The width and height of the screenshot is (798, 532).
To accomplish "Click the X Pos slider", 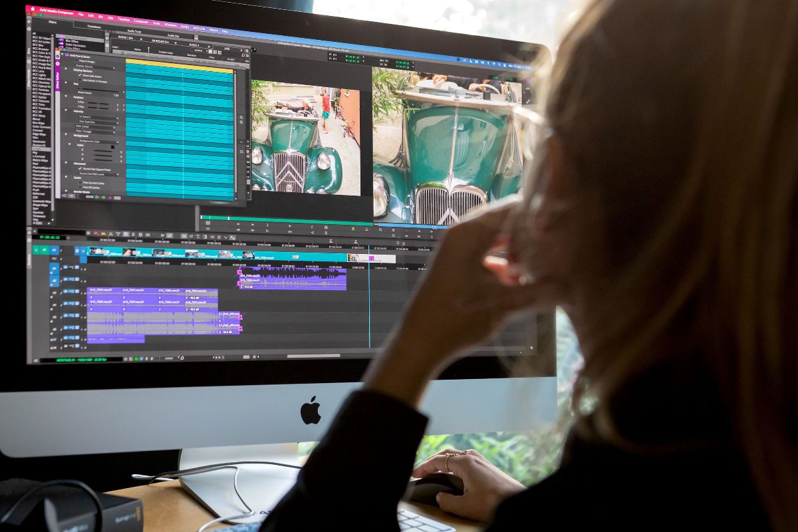I will click(98, 104).
